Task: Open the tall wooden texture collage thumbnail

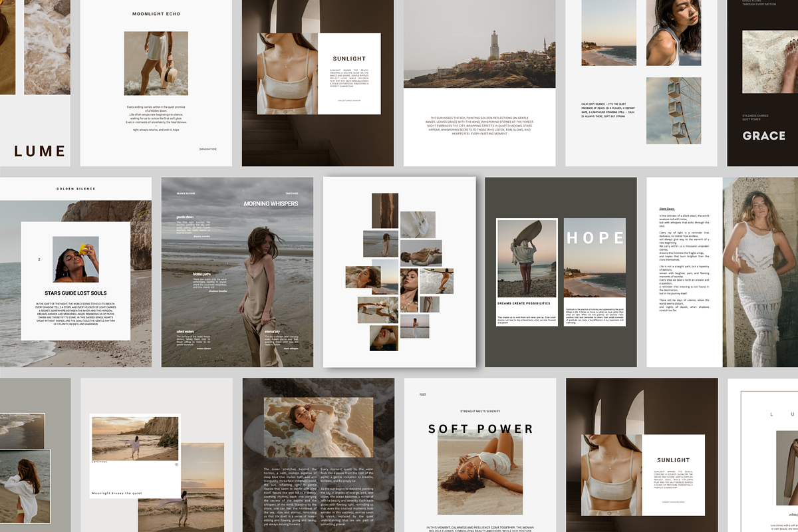Action: 385,211
